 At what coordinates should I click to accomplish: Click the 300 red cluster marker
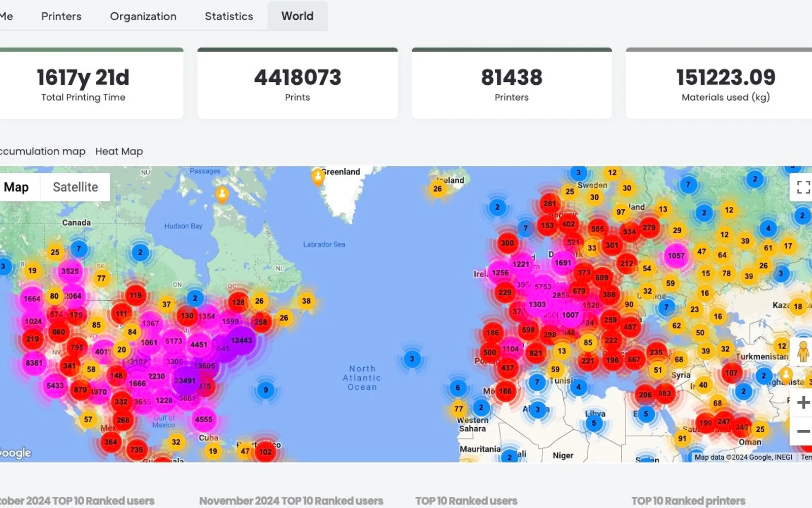pos(507,243)
